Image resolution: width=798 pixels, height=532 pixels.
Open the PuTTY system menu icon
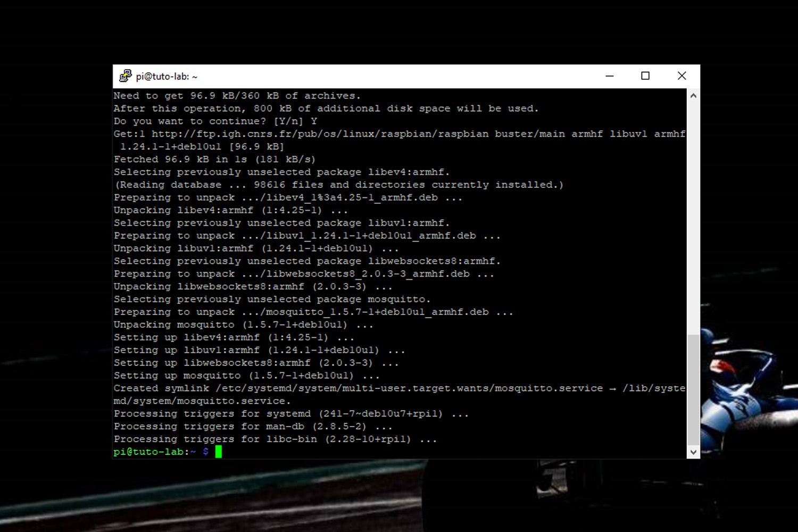[126, 76]
